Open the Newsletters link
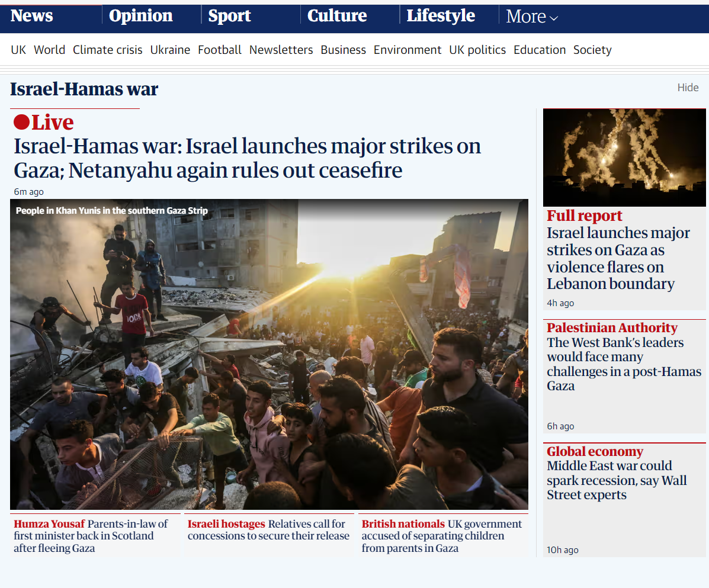This screenshot has height=588, width=709. pos(281,50)
